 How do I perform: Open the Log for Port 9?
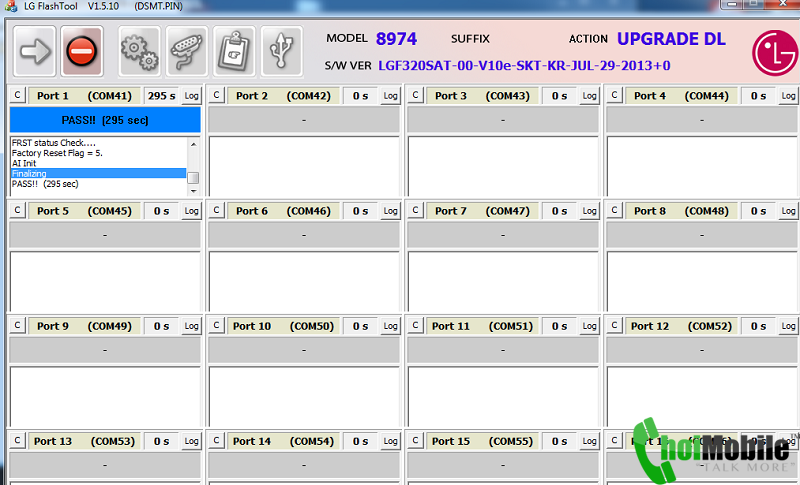click(x=191, y=326)
